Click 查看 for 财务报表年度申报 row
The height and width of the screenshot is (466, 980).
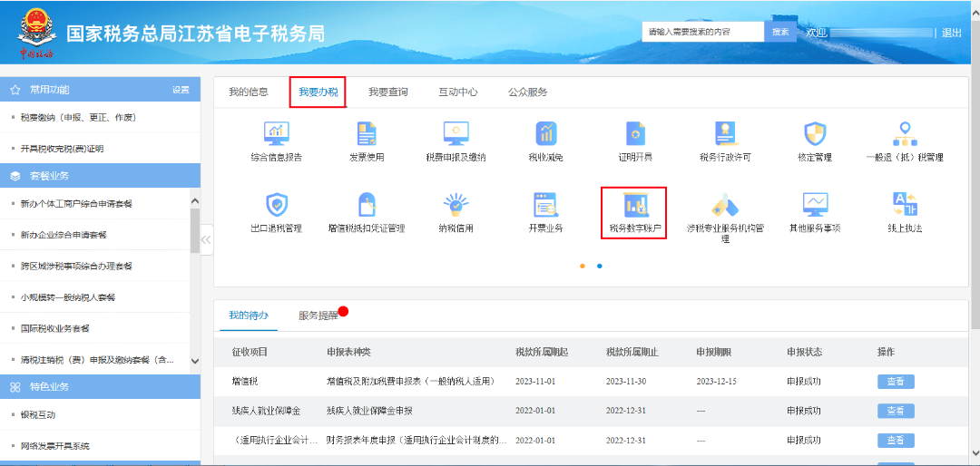(896, 441)
